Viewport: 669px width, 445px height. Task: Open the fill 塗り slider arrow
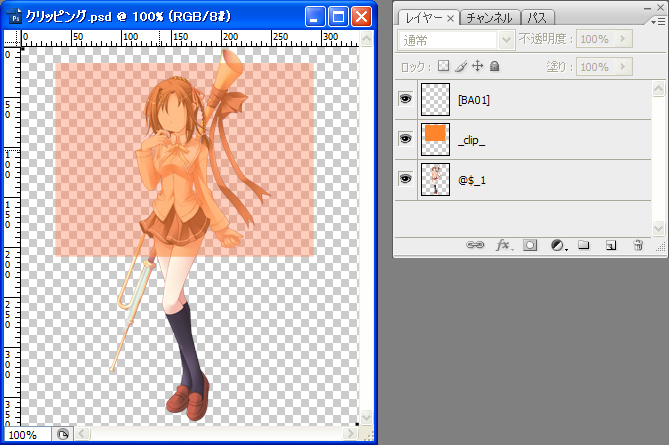(x=623, y=67)
